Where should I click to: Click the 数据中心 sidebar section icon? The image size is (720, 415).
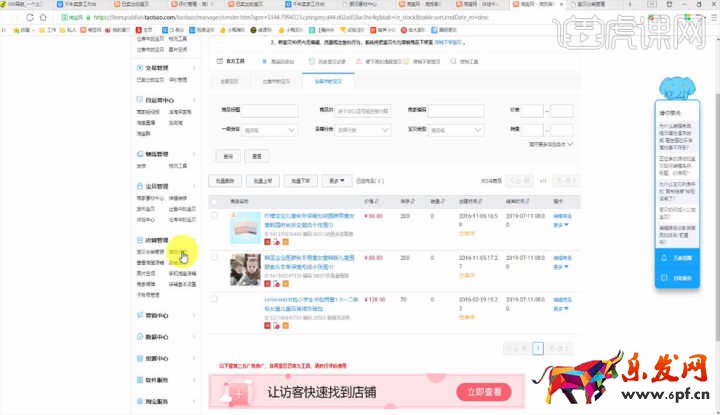[x=139, y=337]
